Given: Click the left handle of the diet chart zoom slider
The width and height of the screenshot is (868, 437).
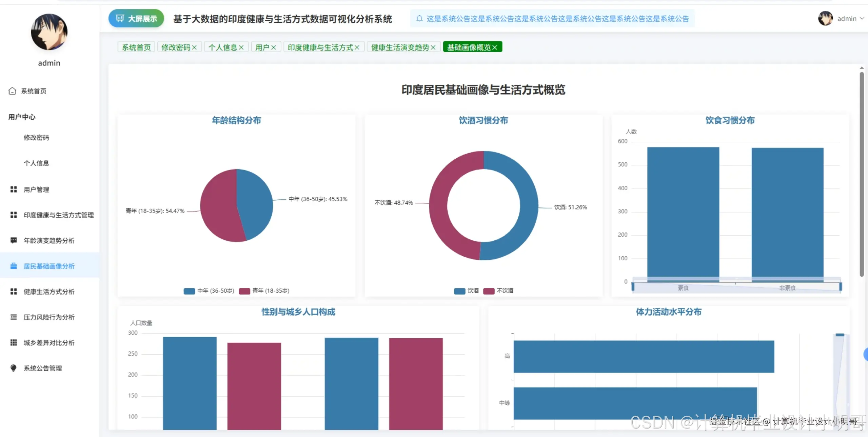Looking at the screenshot, I should coord(633,287).
